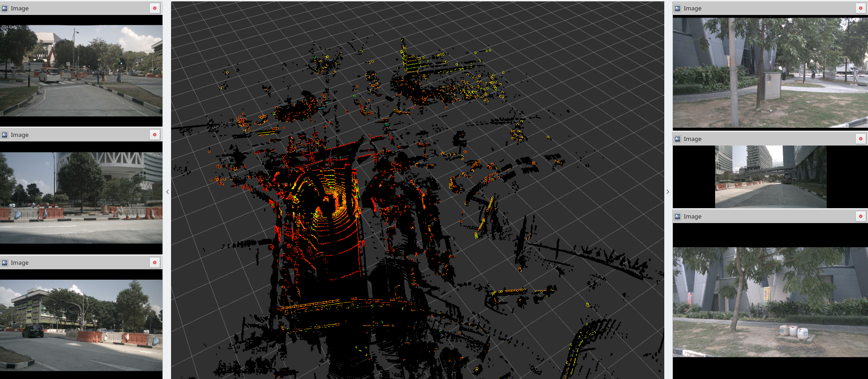
Task: Click the 'Image' title above the white van view
Action: click(x=20, y=8)
